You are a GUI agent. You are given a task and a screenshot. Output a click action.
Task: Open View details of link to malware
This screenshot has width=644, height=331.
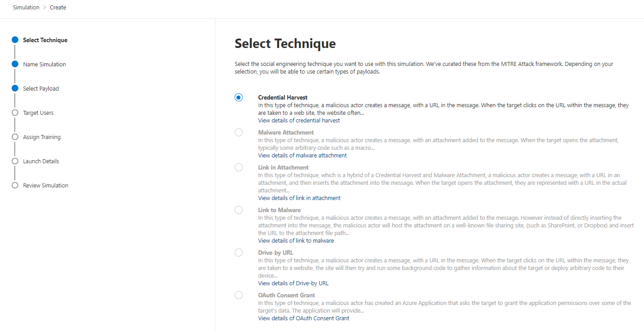point(296,241)
